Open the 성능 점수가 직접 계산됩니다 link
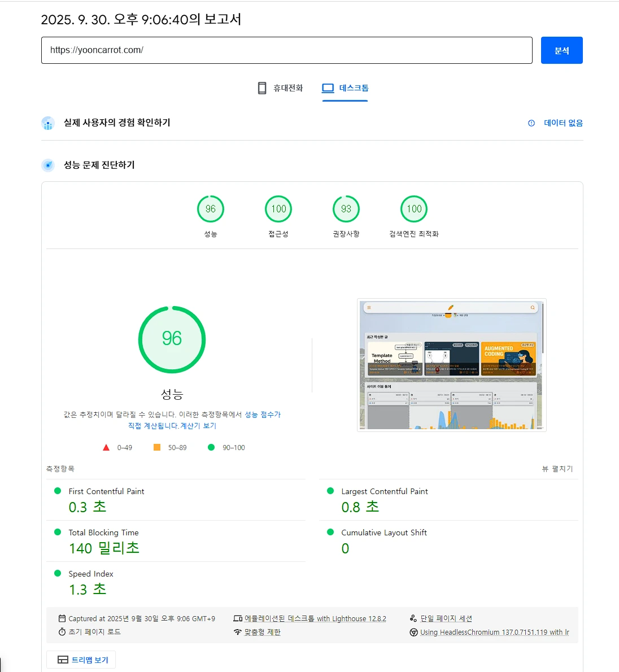 point(262,414)
